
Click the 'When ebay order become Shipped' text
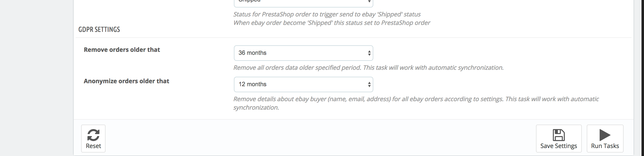click(331, 23)
